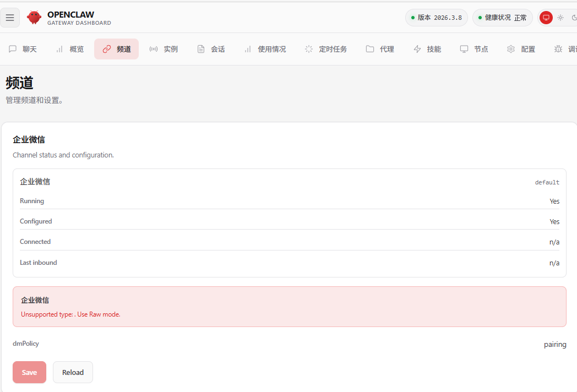Click the Running row label
This screenshot has height=392, width=577.
(32, 201)
